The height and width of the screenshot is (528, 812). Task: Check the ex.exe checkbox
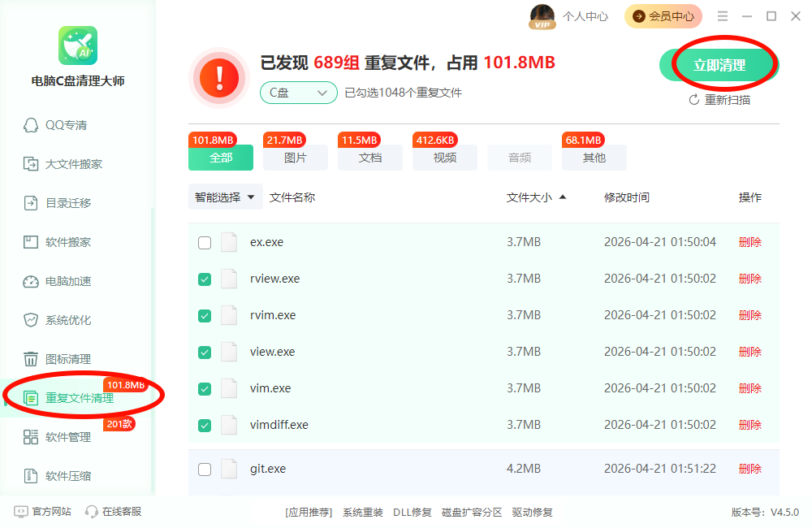click(205, 243)
